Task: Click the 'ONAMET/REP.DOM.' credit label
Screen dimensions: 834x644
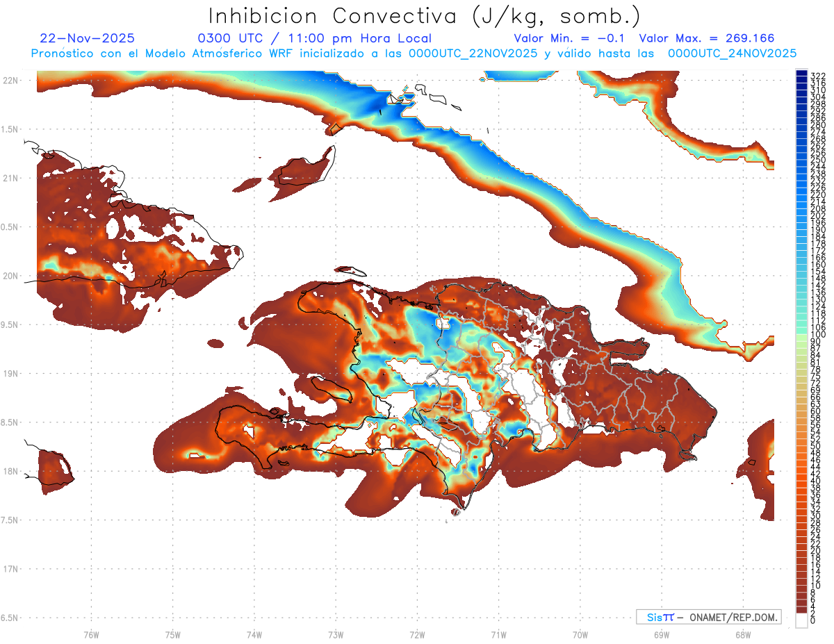Action: tap(734, 617)
